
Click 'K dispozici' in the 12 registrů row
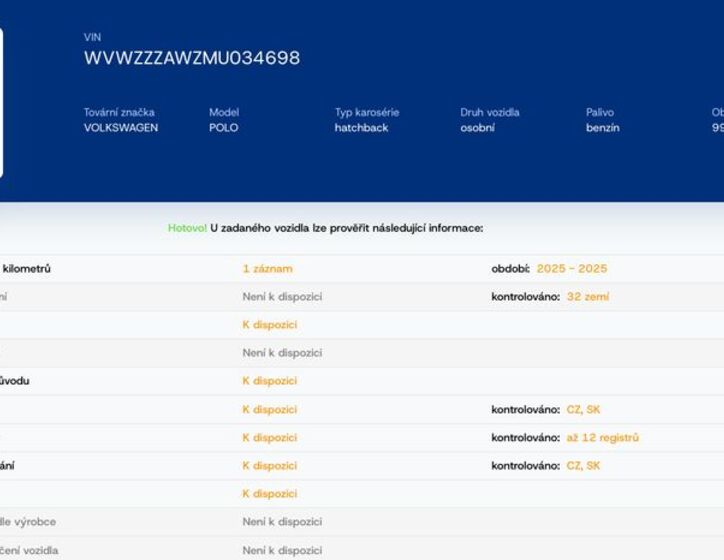(x=270, y=438)
